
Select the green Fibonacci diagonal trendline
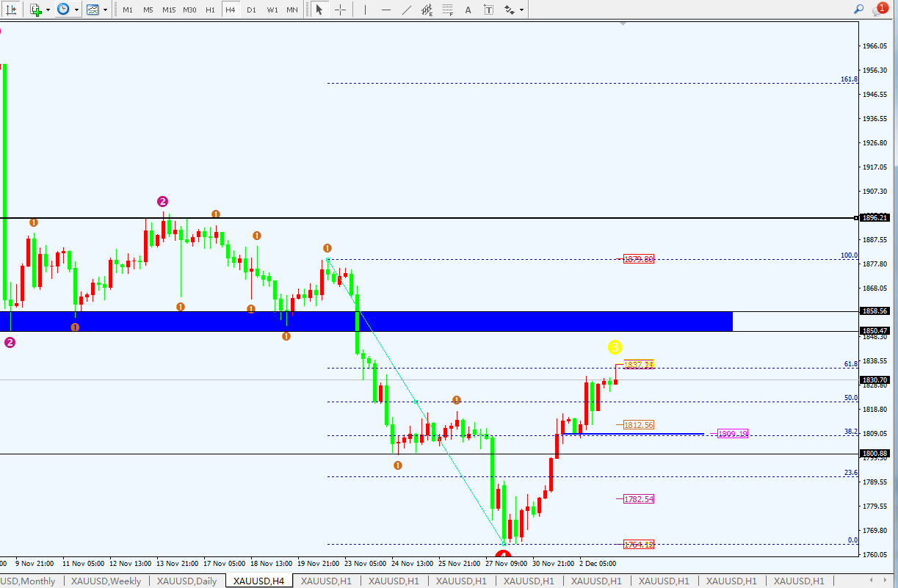pyautogui.click(x=416, y=401)
